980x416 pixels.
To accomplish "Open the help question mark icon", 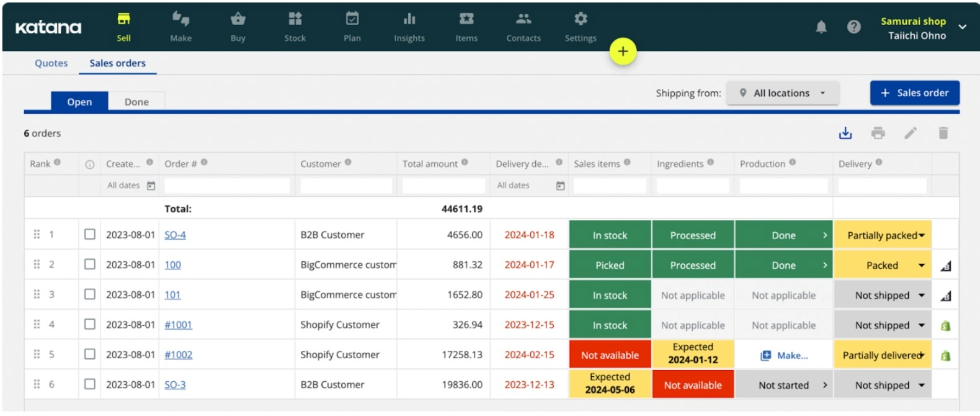I will [853, 27].
